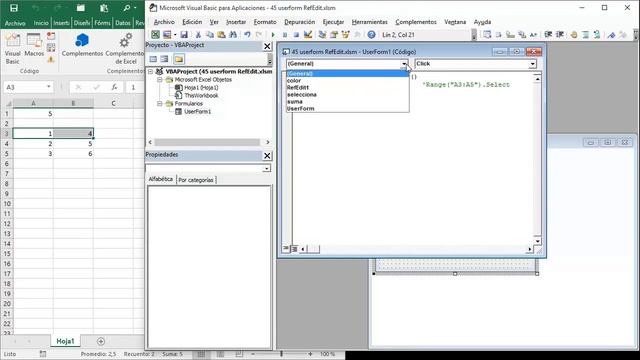Click the View Object icon in the Project panel
Image resolution: width=640 pixels, height=360 pixels.
(164, 59)
